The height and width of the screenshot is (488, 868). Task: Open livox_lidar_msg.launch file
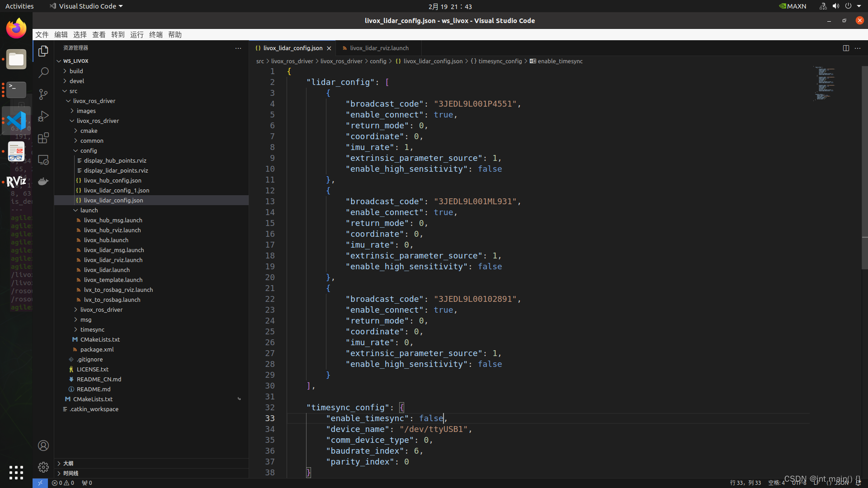click(114, 250)
